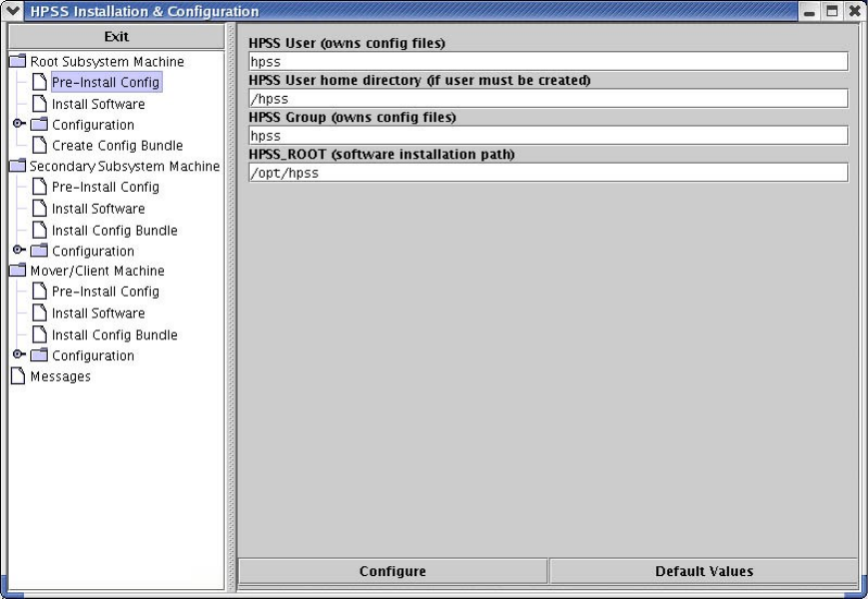
Task: Select Mover/Client Machine folder icon
Action: [x=18, y=270]
